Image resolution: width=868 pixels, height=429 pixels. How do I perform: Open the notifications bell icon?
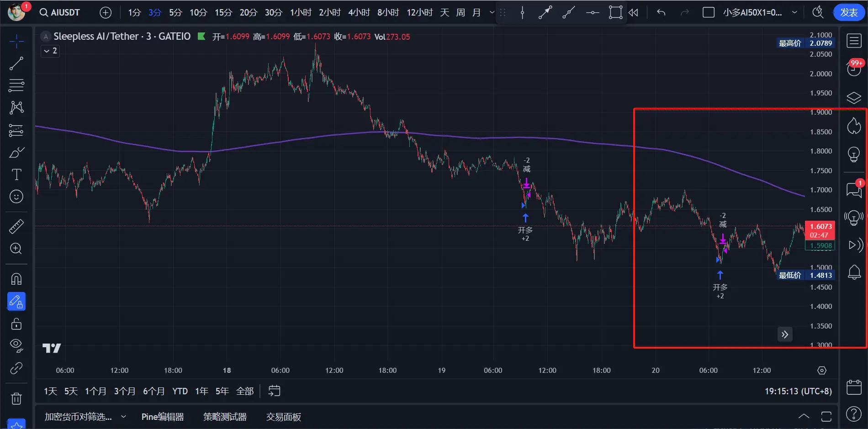pos(854,273)
